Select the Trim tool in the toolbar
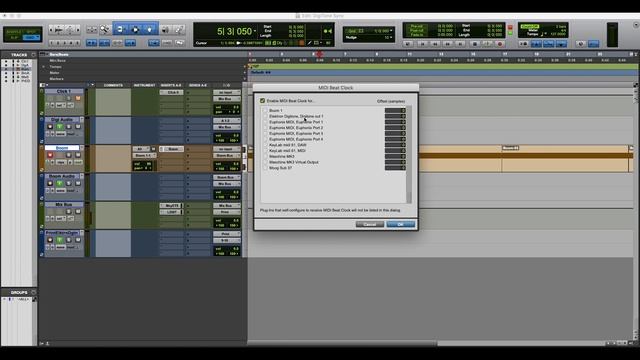 (x=120, y=29)
